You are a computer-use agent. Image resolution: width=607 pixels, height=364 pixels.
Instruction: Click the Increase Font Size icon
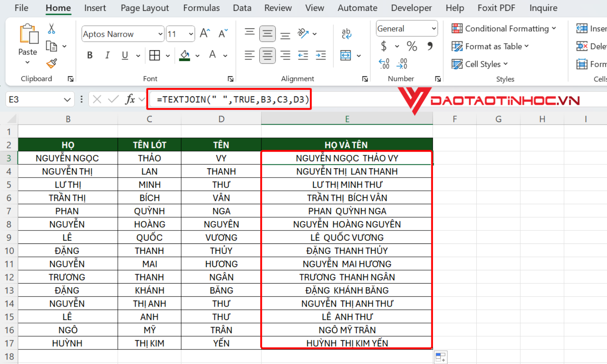point(204,34)
